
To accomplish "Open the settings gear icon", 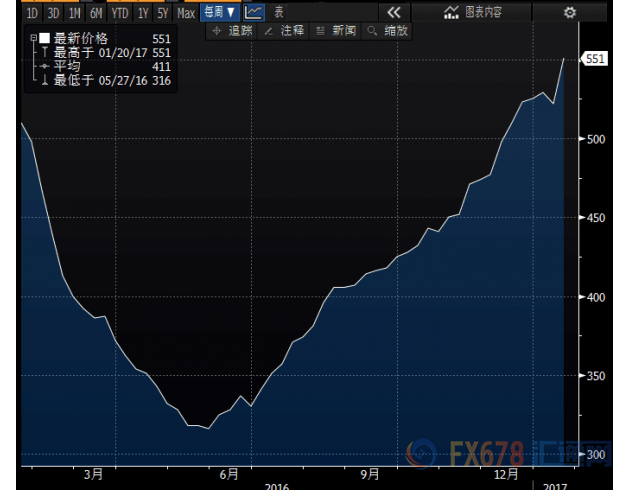I will coord(570,12).
